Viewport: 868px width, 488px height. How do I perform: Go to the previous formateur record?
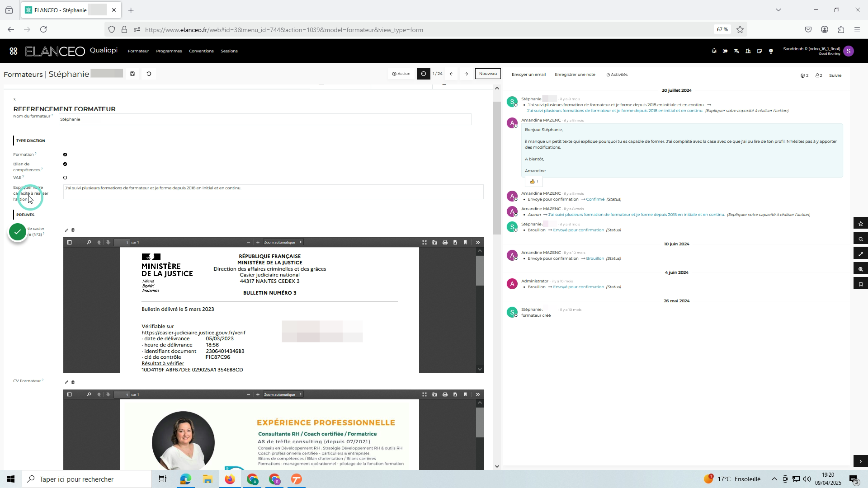click(x=451, y=74)
